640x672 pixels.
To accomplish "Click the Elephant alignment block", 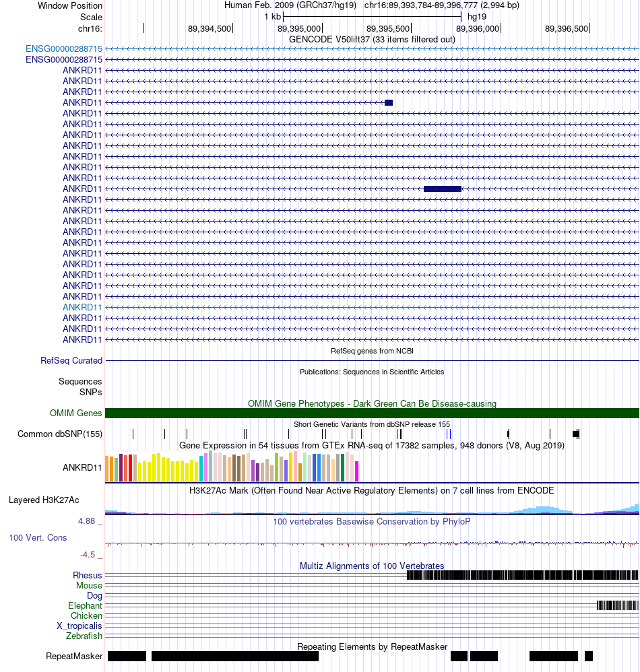I will point(618,605).
